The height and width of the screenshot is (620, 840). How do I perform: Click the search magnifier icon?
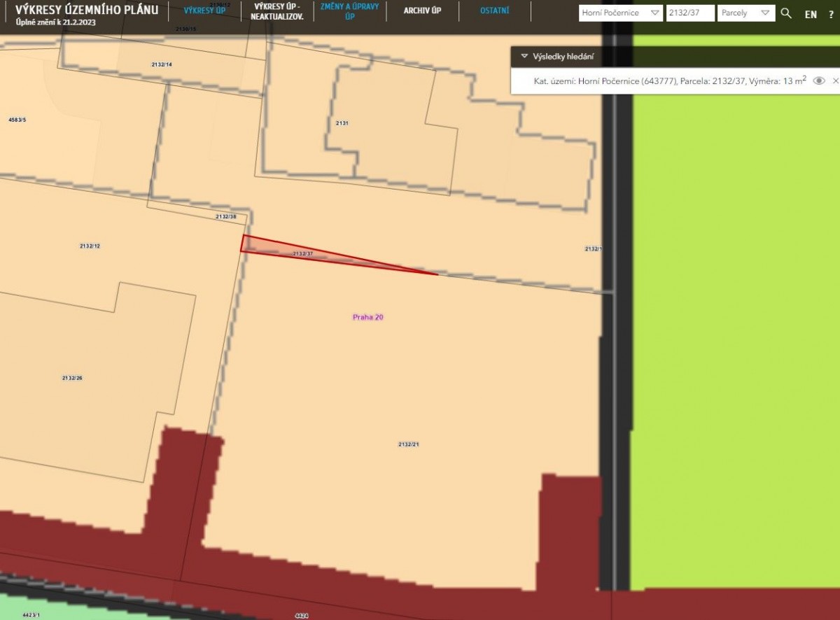(786, 13)
